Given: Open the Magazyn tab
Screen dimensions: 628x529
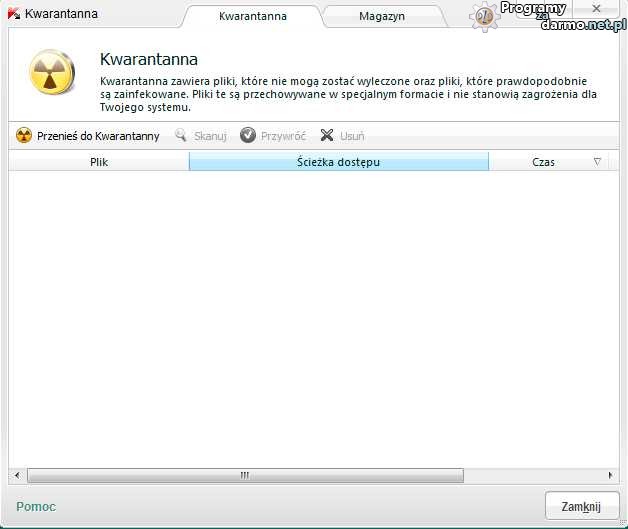Looking at the screenshot, I should coord(381,16).
